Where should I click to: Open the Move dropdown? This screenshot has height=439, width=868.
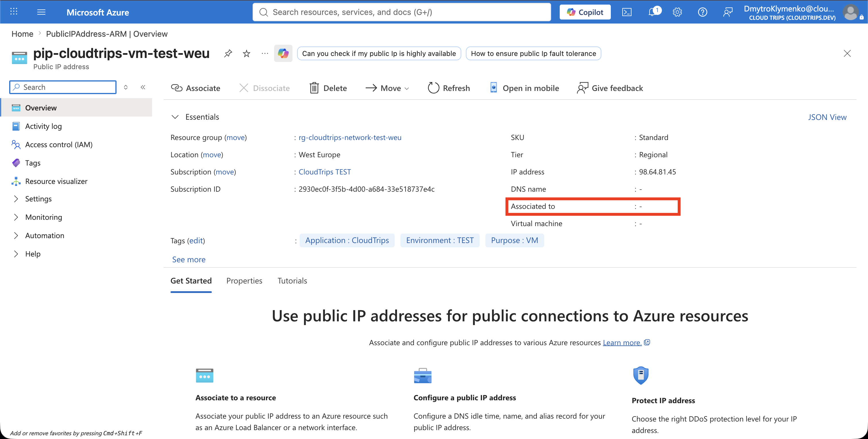387,88
